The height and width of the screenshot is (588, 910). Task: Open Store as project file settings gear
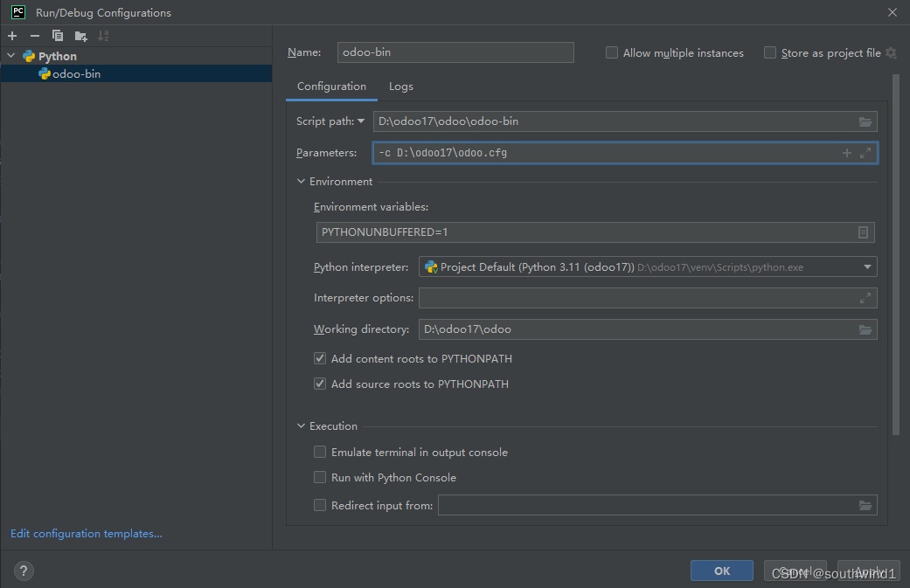(892, 52)
